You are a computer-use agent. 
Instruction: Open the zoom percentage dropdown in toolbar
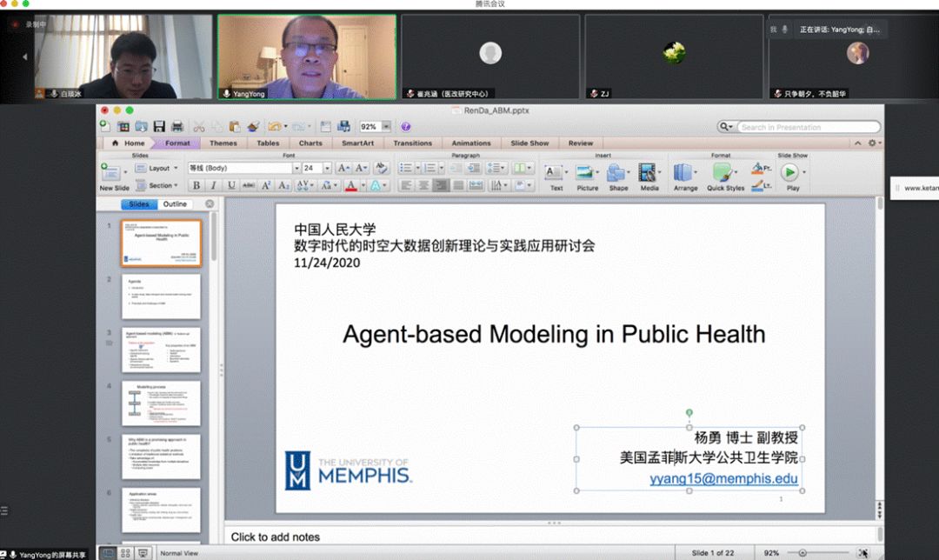pos(386,126)
